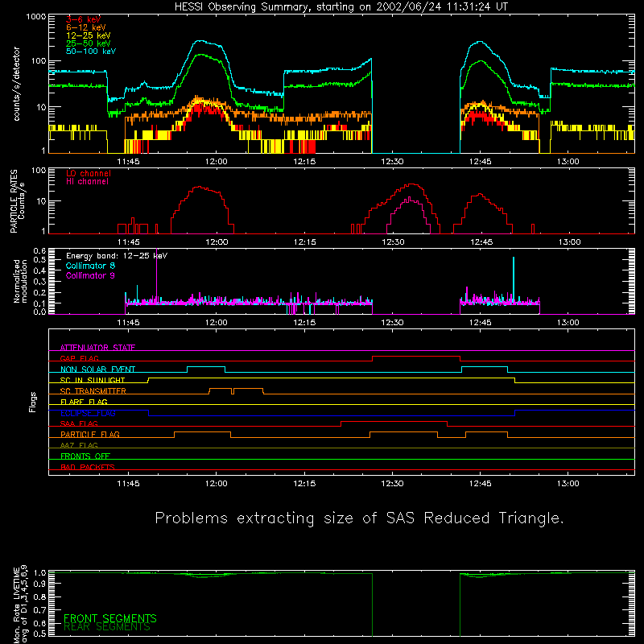Click the dim 'REAR SEGMENTS' livetime legend label
This screenshot has width=644, height=644.
pos(107,627)
